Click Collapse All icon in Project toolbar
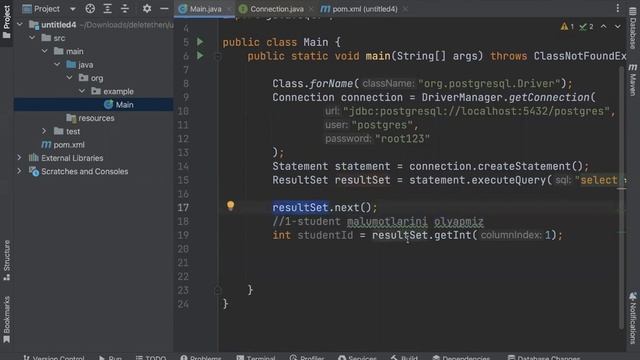Viewport: 640px width, 360px height. [x=125, y=9]
